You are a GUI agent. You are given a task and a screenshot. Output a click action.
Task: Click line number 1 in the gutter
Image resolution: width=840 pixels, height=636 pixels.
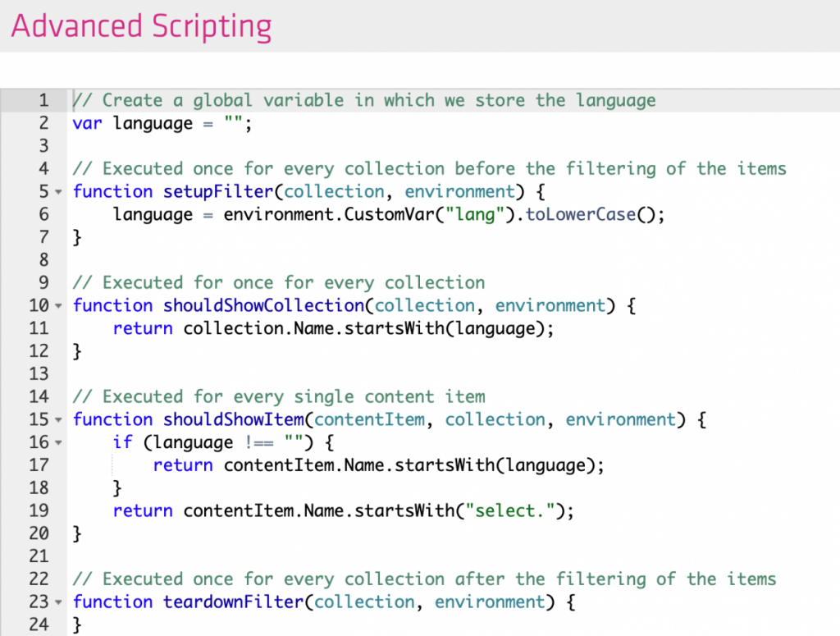click(43, 100)
